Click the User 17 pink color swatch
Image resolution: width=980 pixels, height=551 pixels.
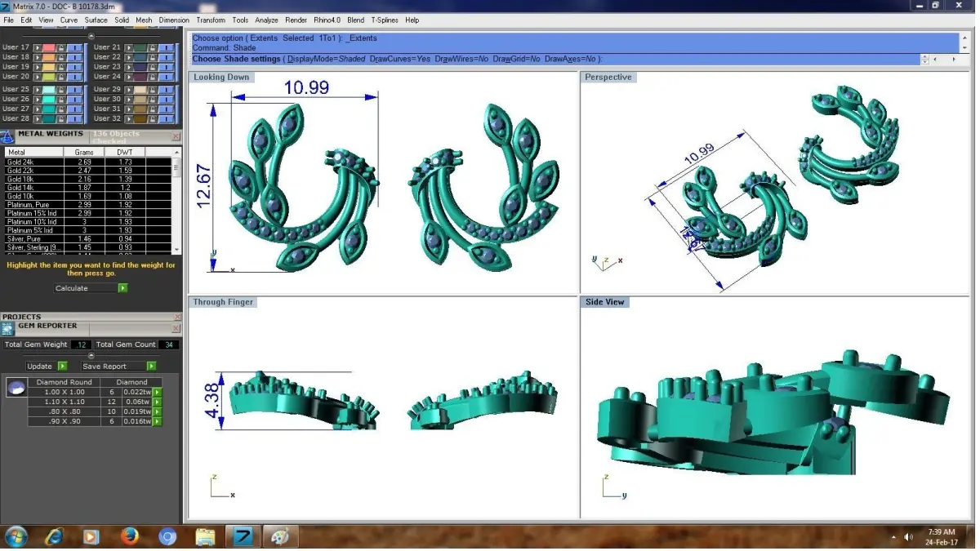49,47
